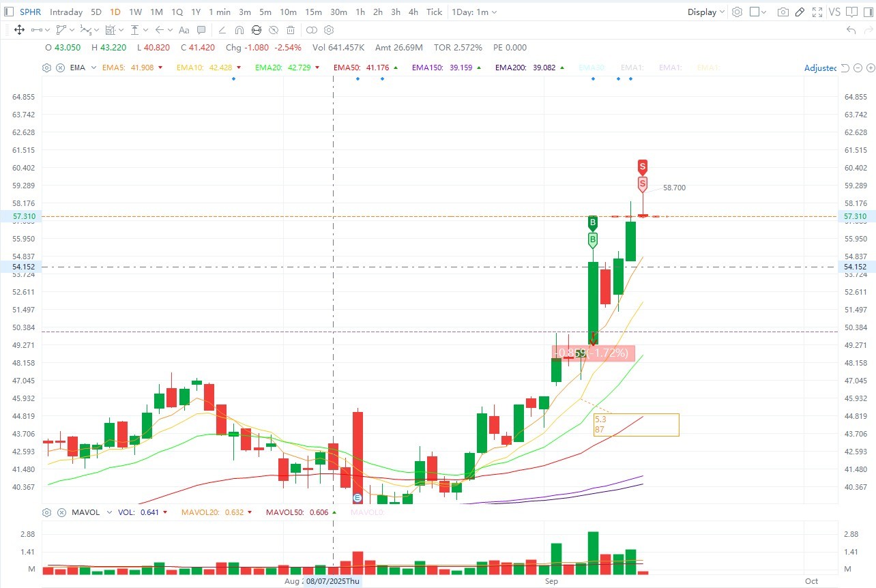
Task: Select the magnet snap tool
Action: 239,30
